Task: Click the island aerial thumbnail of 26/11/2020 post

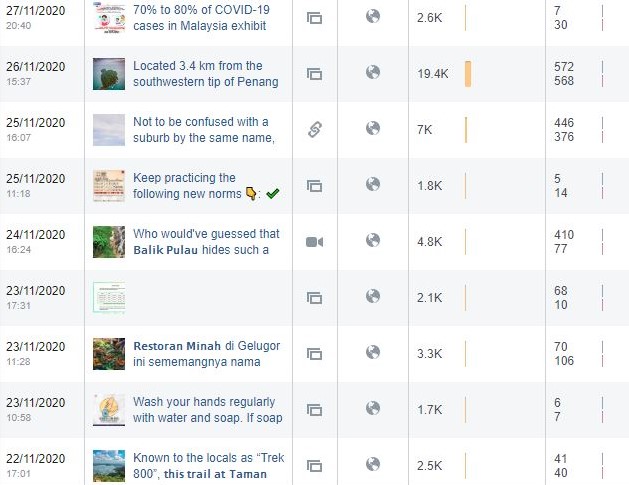Action: point(109,74)
